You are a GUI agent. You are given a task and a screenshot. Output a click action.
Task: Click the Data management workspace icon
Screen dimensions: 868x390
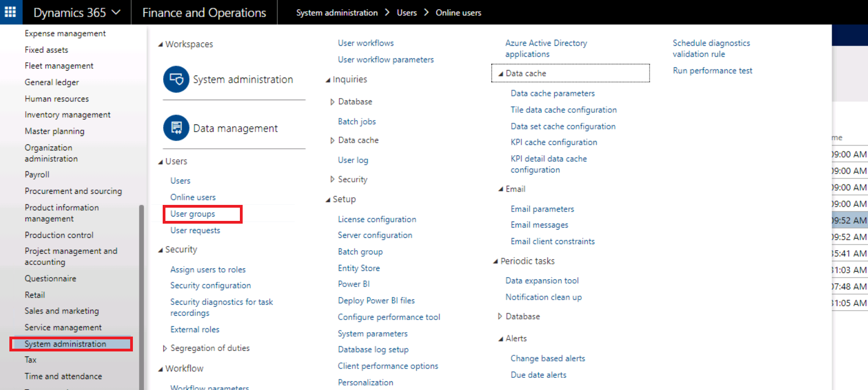pyautogui.click(x=175, y=128)
